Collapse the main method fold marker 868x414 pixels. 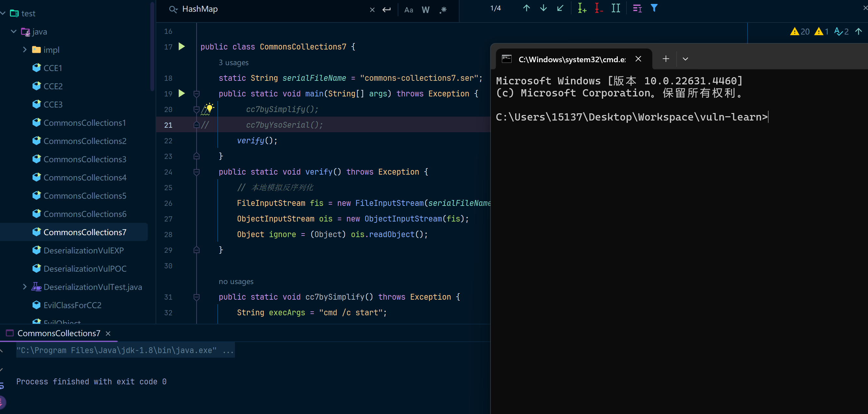[197, 94]
